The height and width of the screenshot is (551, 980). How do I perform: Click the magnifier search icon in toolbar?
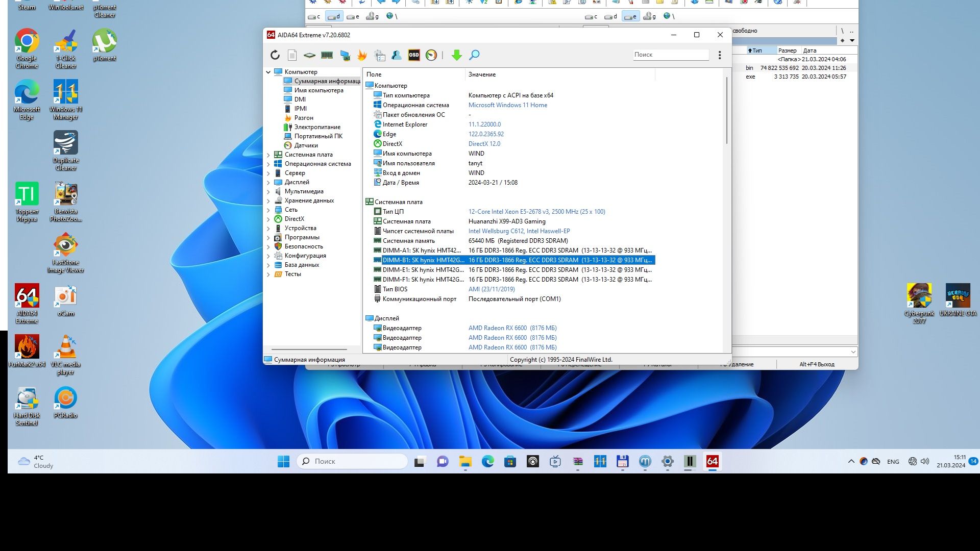point(474,55)
